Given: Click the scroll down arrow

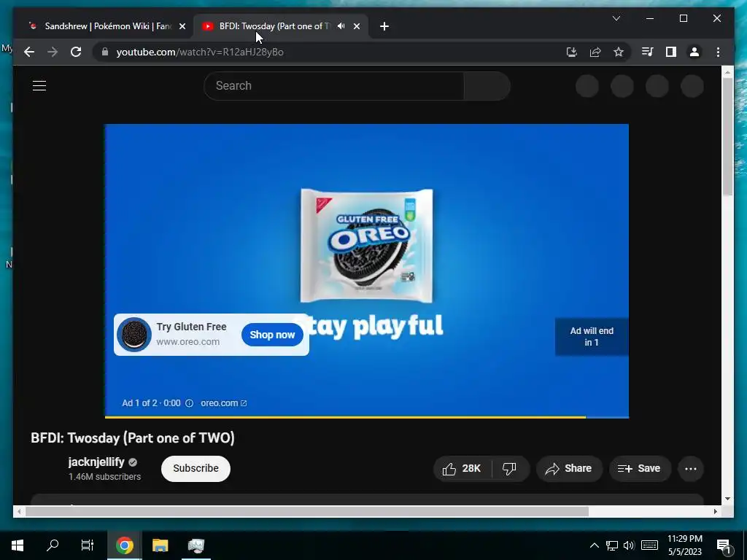Looking at the screenshot, I should coord(727,499).
